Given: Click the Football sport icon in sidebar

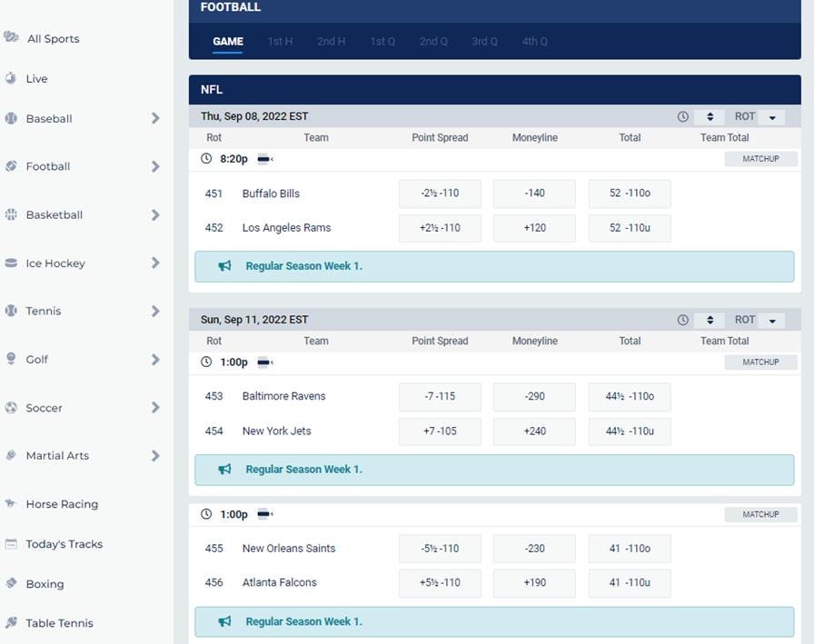Looking at the screenshot, I should coord(11,166).
